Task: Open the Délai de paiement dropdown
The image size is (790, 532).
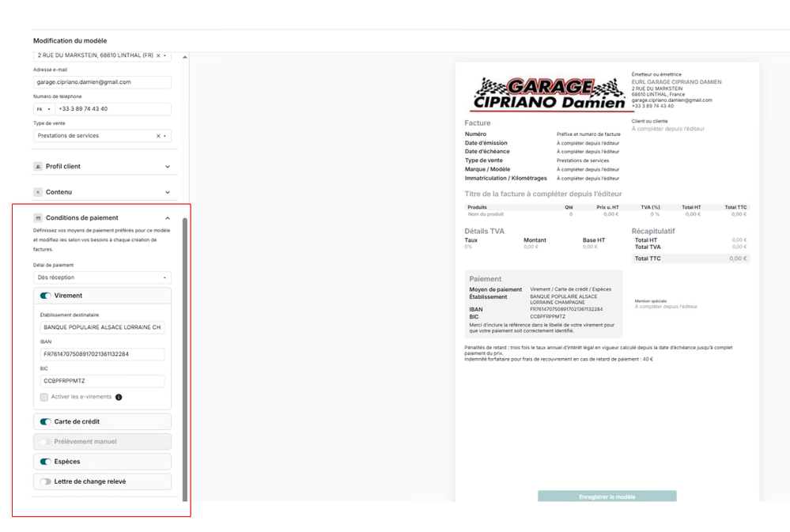Action: [x=102, y=277]
